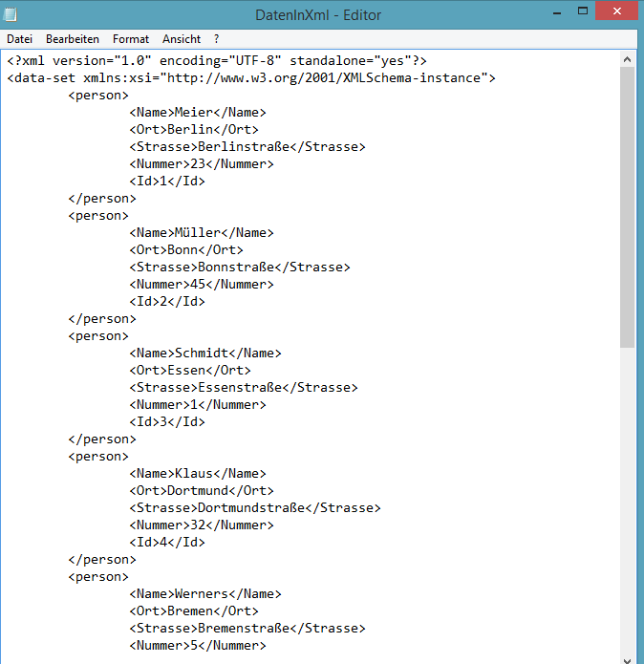Click the xml version declaration line
This screenshot has height=664, width=644.
click(x=217, y=61)
